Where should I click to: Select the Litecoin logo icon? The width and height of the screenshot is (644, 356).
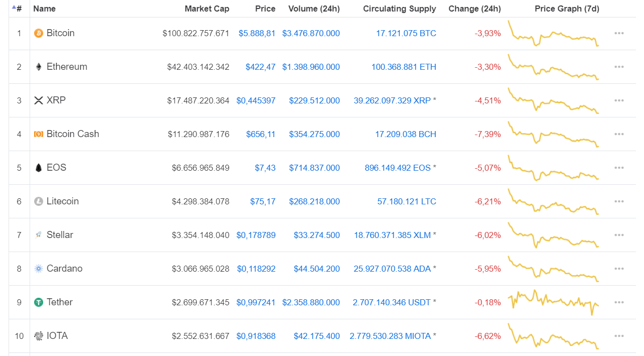click(x=38, y=201)
